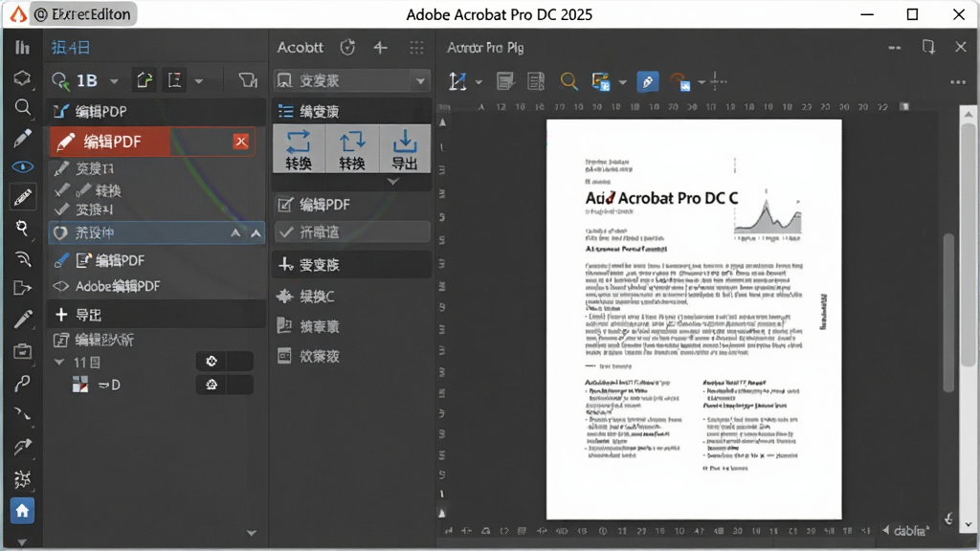Viewport: 980px width, 551px height.
Task: Open dropdown beside text select tool
Action: 479,82
